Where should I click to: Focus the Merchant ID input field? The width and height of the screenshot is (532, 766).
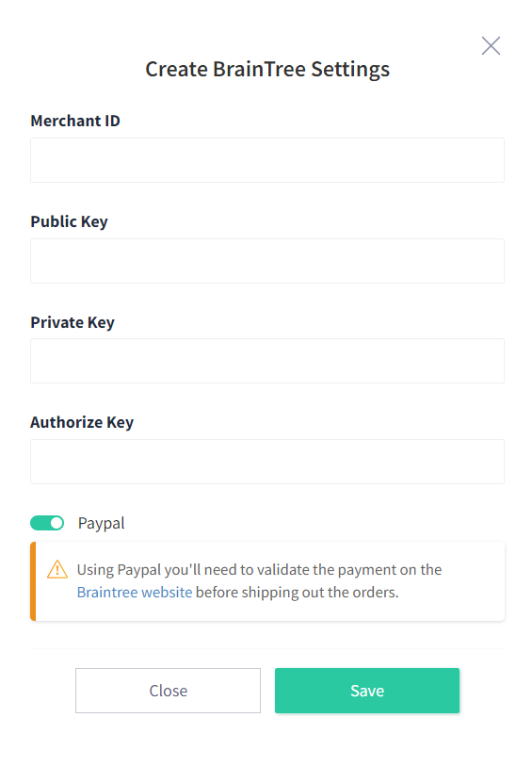point(267,160)
